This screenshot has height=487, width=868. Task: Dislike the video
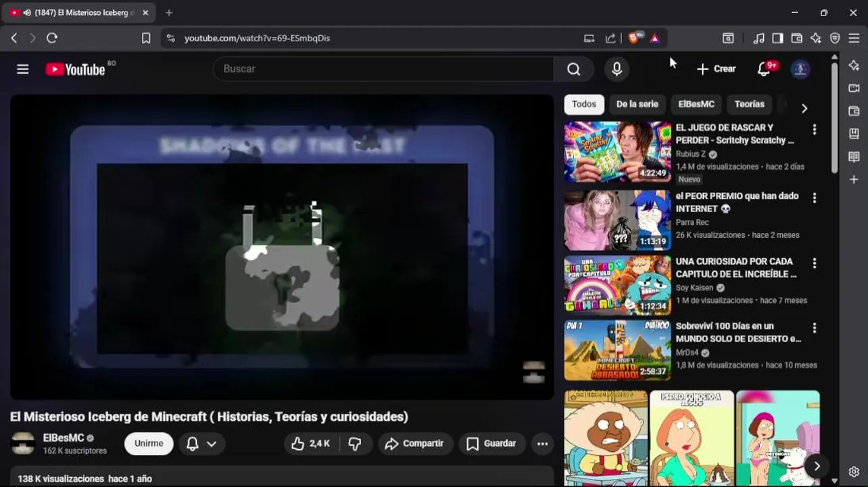[355, 444]
